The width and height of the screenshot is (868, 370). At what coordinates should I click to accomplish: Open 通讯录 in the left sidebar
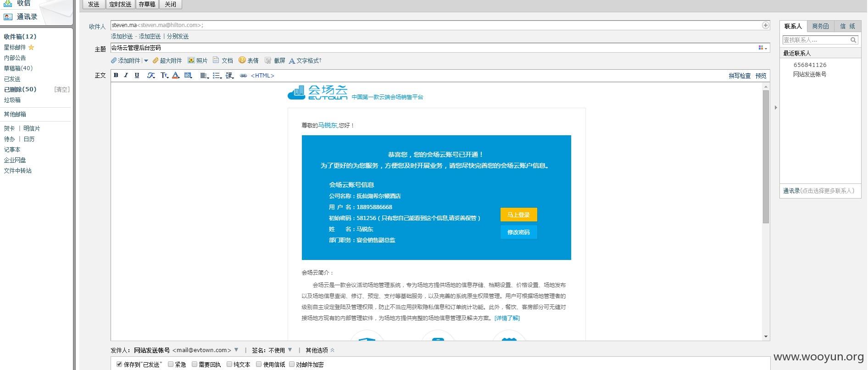tap(27, 17)
